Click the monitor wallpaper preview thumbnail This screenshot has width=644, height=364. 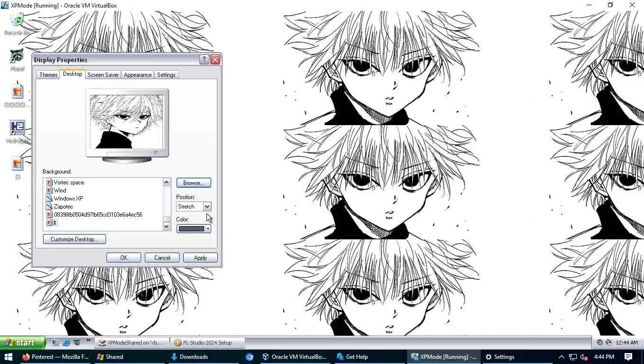coord(126,122)
